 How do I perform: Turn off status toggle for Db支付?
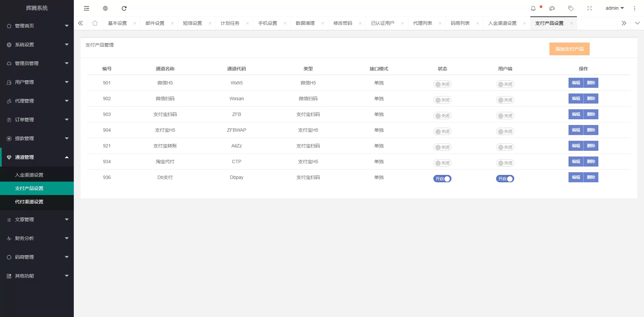click(442, 179)
